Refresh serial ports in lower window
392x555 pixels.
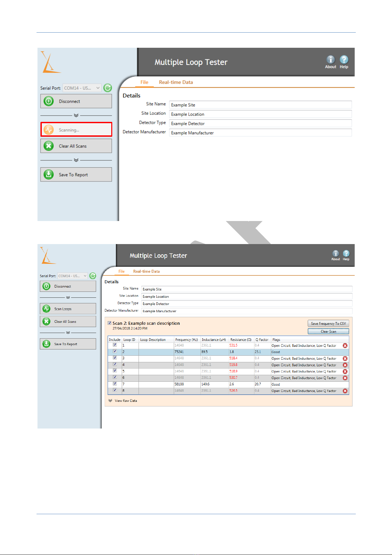coord(93,276)
